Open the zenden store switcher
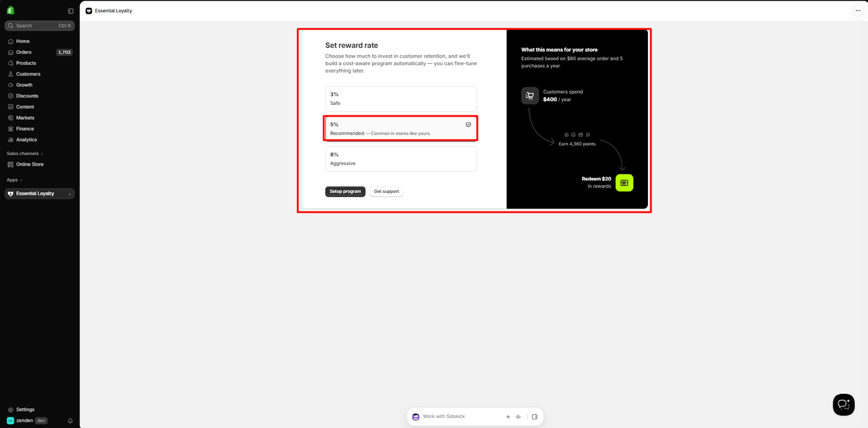868x428 pixels. click(27, 421)
